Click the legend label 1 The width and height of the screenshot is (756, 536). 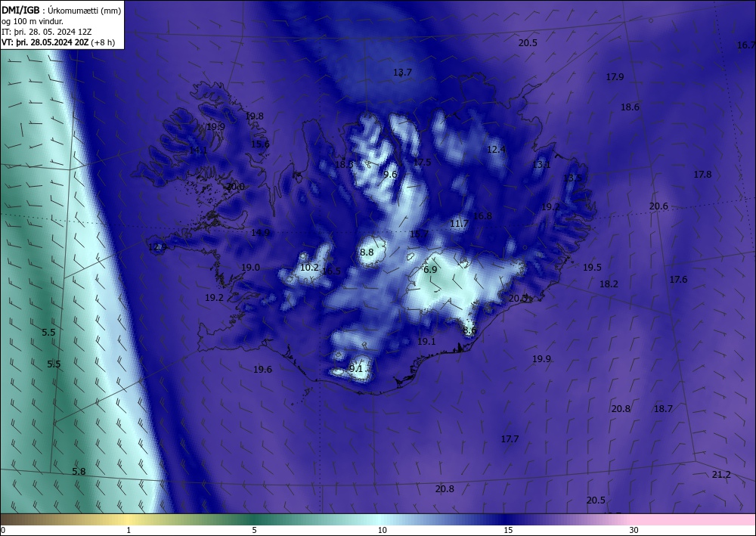129,531
